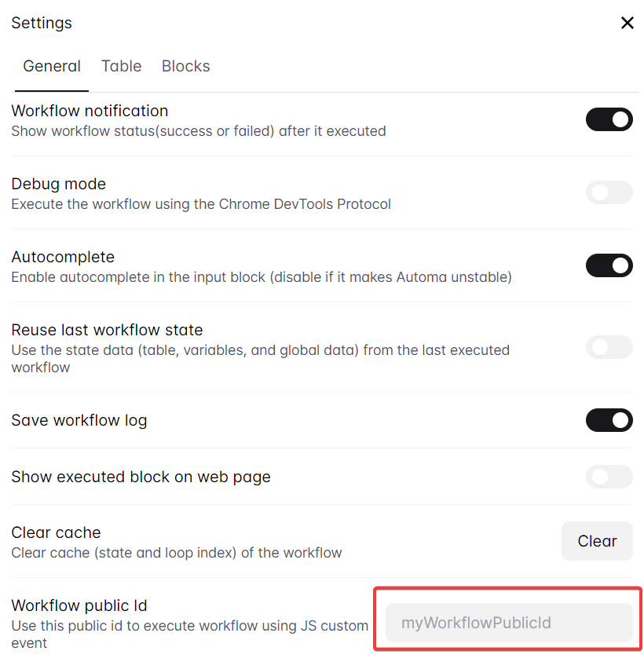Click the Clear cache section label
The width and height of the screenshot is (644, 662).
(56, 532)
